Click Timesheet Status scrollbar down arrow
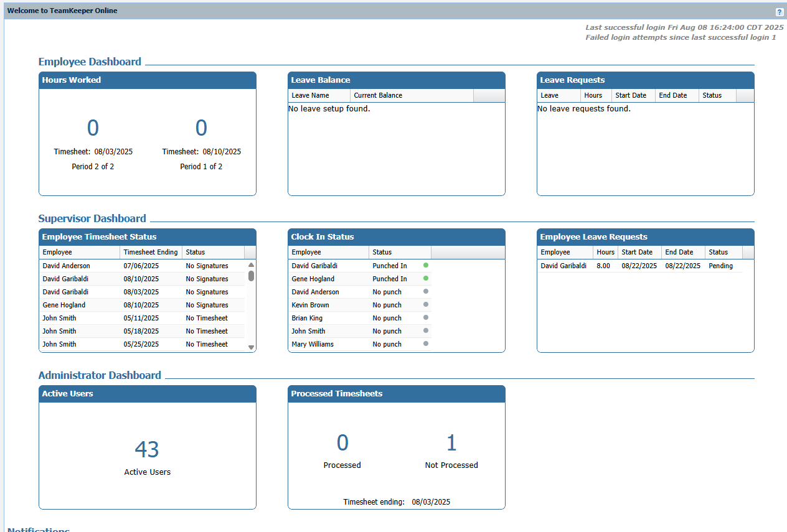 pos(251,347)
